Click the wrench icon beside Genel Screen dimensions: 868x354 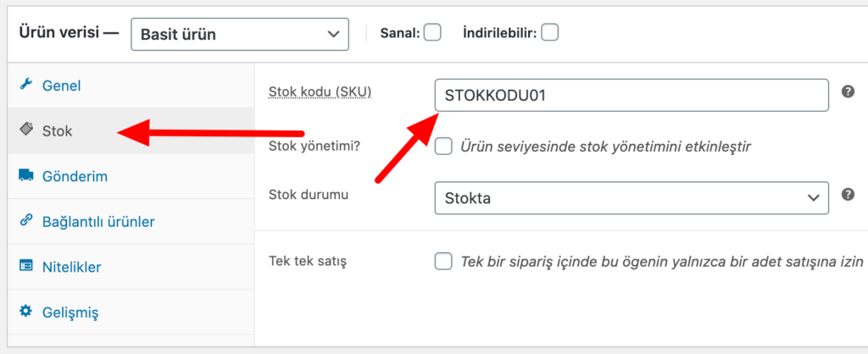25,85
